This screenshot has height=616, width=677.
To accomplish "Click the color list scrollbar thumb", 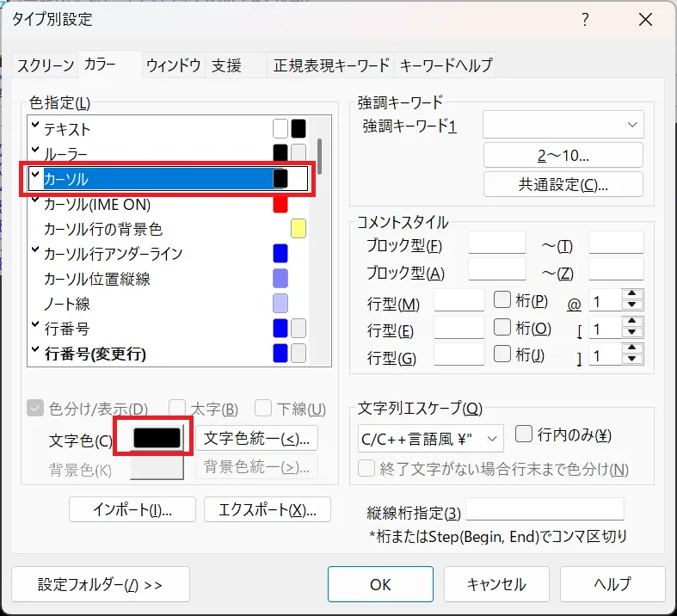I will coord(319,157).
